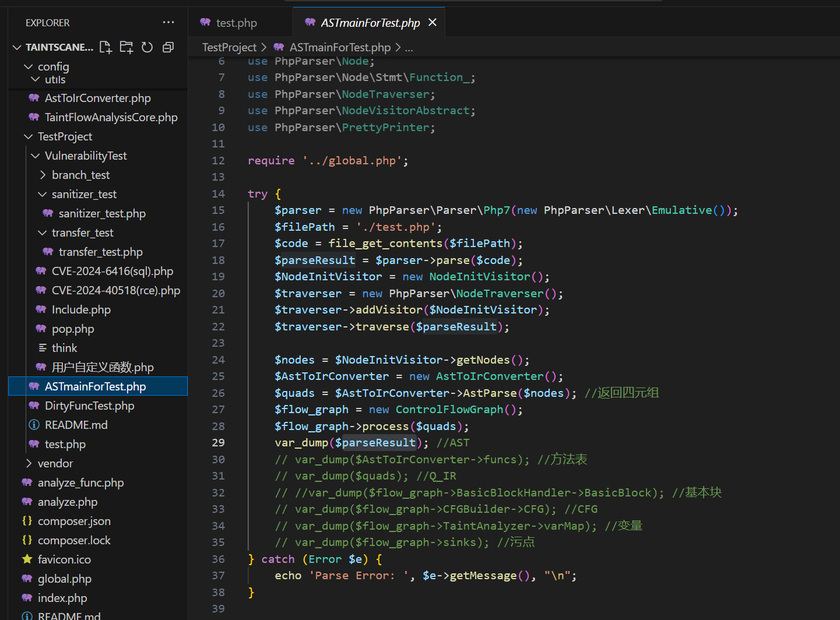Open README.md with the info icon
This screenshot has height=620, width=840.
pos(76,425)
